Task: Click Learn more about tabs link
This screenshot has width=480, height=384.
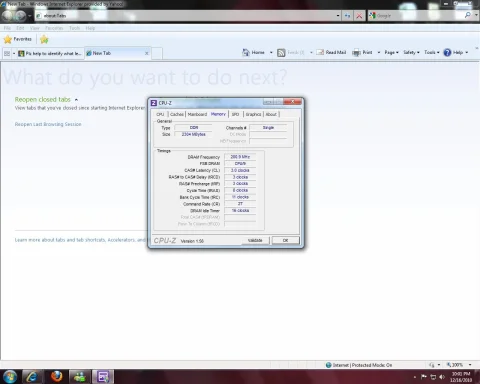Action: 80,240
